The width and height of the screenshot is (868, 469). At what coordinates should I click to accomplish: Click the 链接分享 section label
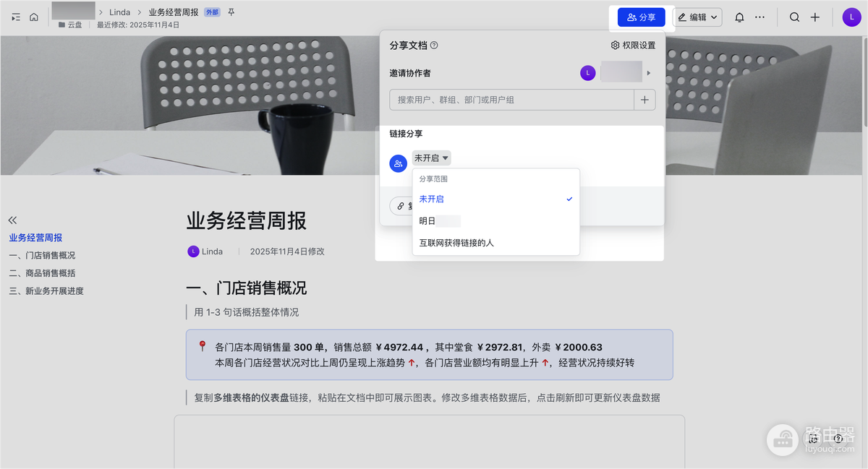coord(406,134)
